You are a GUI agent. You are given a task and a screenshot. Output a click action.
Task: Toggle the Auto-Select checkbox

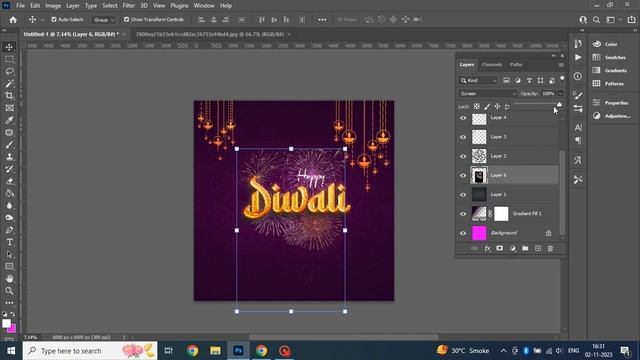[x=54, y=19]
